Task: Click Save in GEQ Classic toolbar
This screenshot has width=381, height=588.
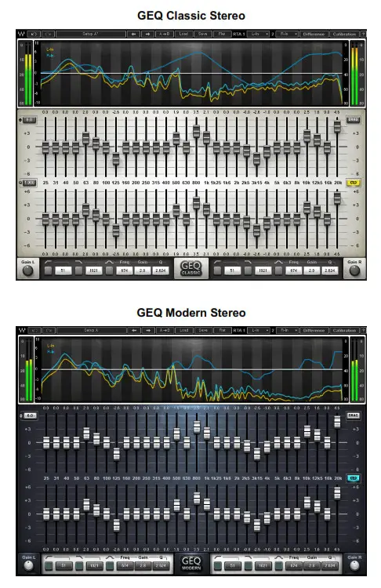Action: (x=202, y=34)
